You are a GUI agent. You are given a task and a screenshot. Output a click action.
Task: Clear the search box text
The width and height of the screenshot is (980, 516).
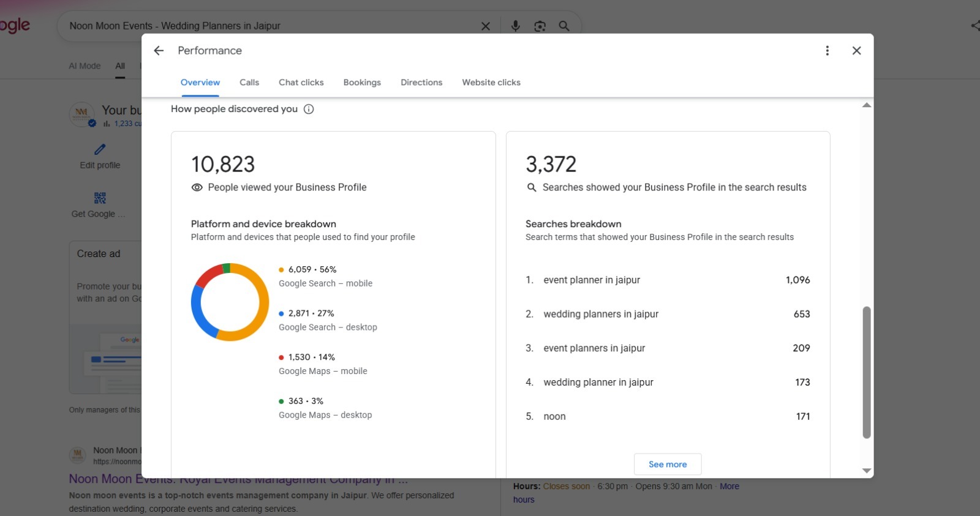[x=486, y=26]
